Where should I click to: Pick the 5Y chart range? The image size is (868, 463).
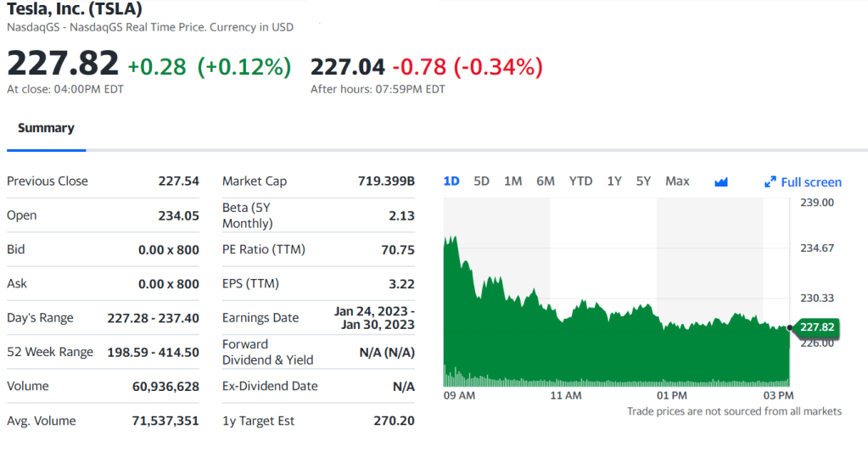(x=643, y=181)
